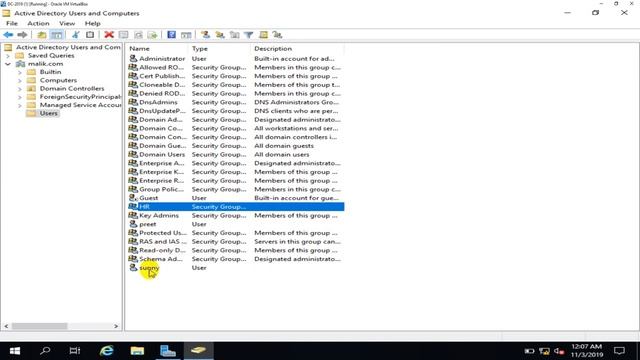Open the View menu
This screenshot has height=360, width=640.
67,24
